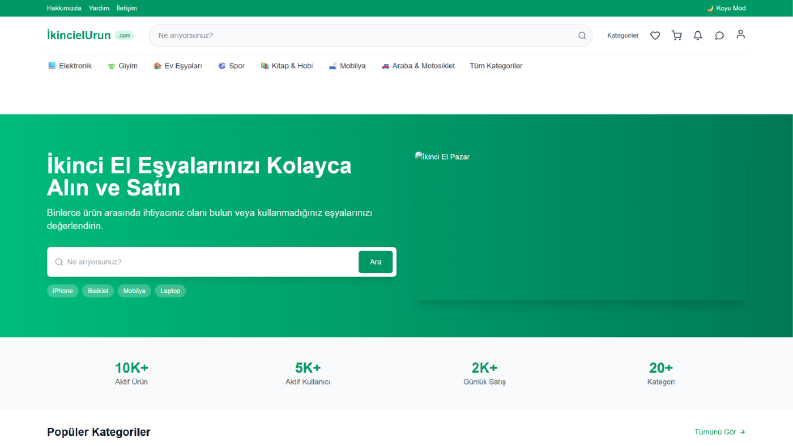
Task: Open the Kategoriler dropdown in header
Action: pos(623,35)
